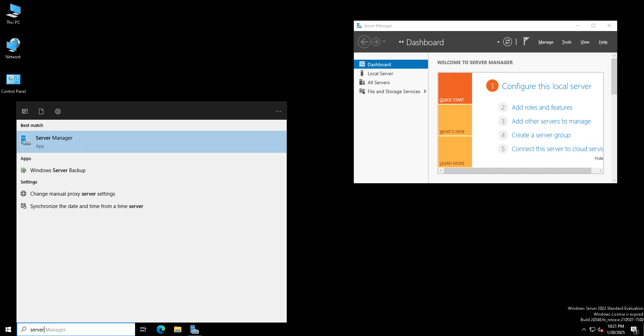Image resolution: width=644 pixels, height=336 pixels.
Task: Click Server Manager title bar icon
Action: [359, 26]
